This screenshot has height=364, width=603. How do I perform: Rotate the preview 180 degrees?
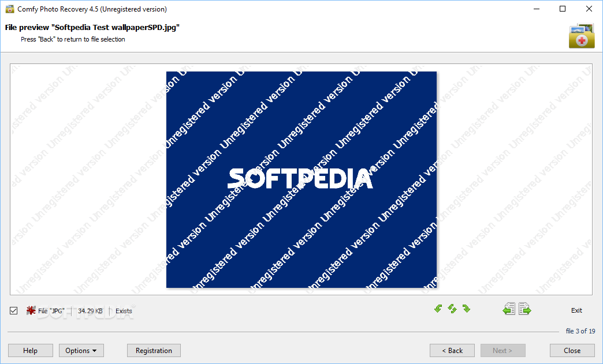coord(452,309)
